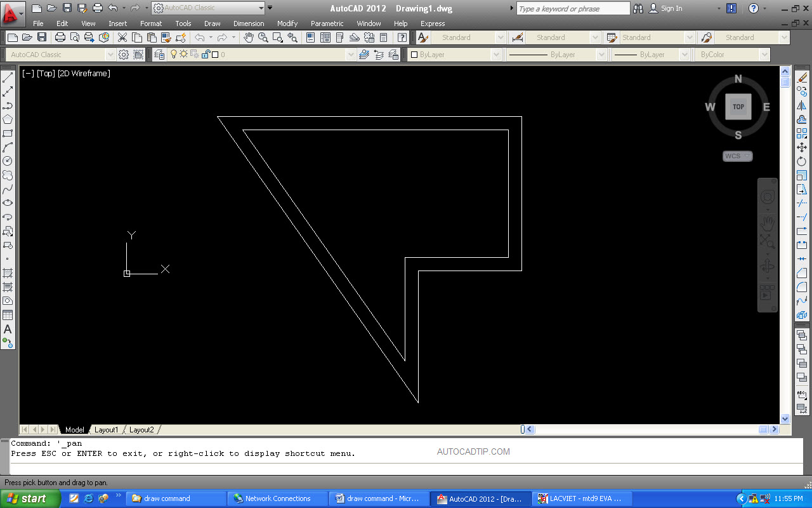Click the Windows start button

30,498
